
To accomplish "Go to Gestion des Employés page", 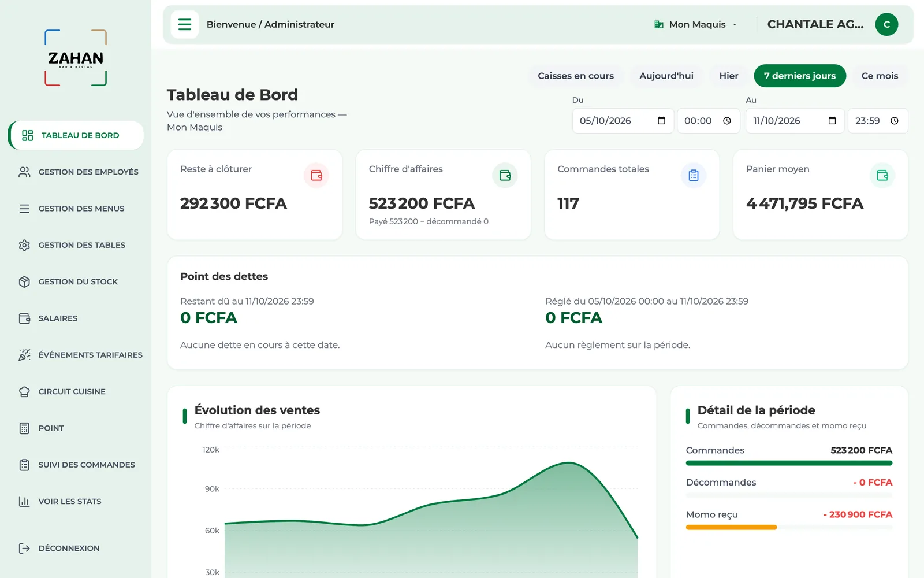I will click(76, 172).
